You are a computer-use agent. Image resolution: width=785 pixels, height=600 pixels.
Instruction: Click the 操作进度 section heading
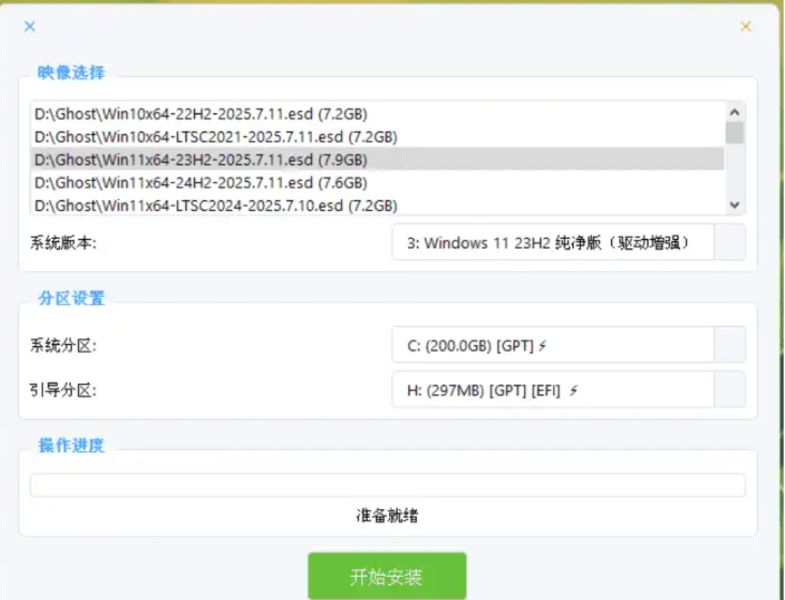coord(72,445)
